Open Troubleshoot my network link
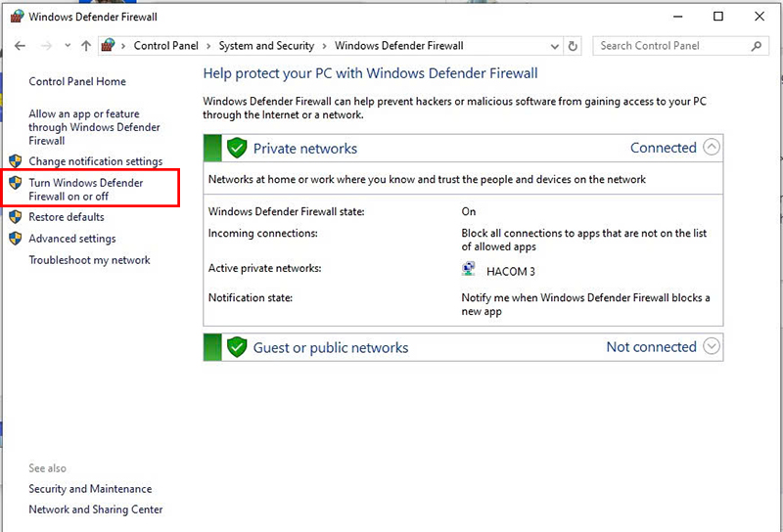Viewport: 783px width, 532px height. (89, 260)
